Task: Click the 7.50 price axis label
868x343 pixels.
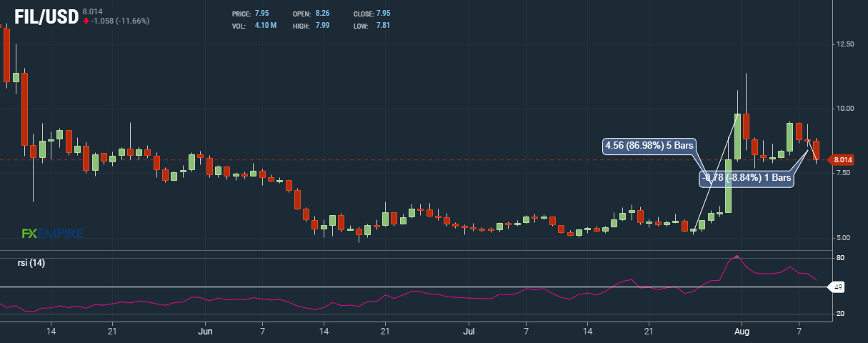Action: (x=844, y=173)
